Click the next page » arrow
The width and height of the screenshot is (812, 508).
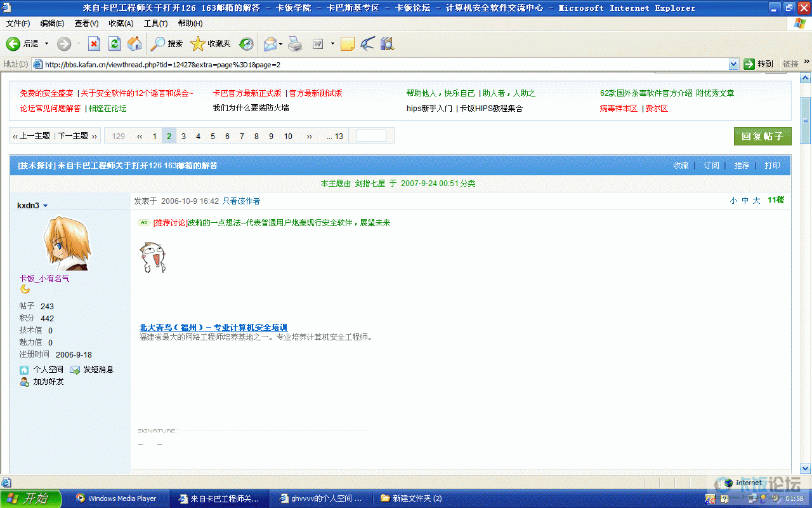[x=310, y=136]
